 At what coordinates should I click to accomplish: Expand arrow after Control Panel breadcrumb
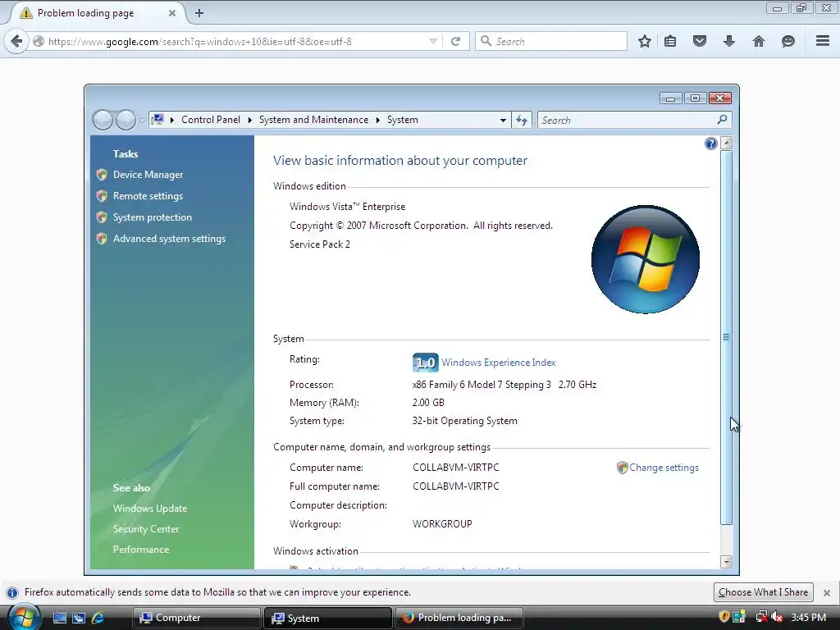(x=249, y=120)
